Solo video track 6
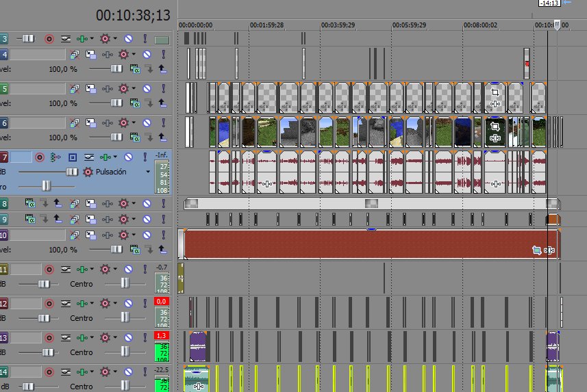The height and width of the screenshot is (392, 587). pyautogui.click(x=163, y=122)
